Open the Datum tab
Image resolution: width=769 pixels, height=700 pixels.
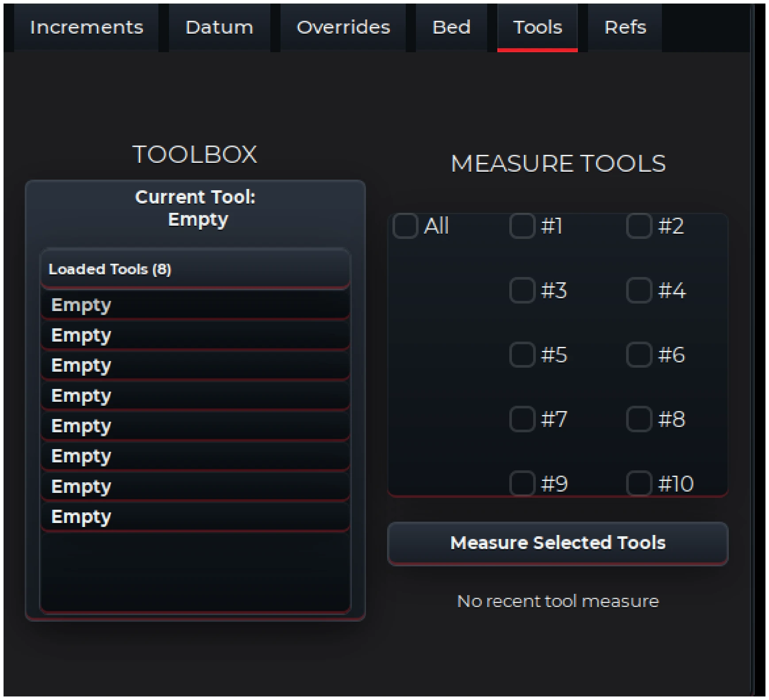pyautogui.click(x=219, y=27)
